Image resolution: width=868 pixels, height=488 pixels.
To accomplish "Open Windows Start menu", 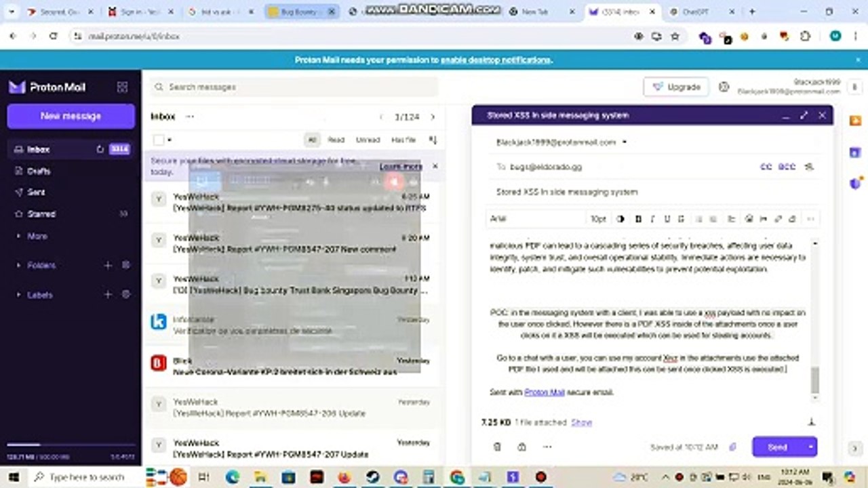I will pyautogui.click(x=14, y=477).
